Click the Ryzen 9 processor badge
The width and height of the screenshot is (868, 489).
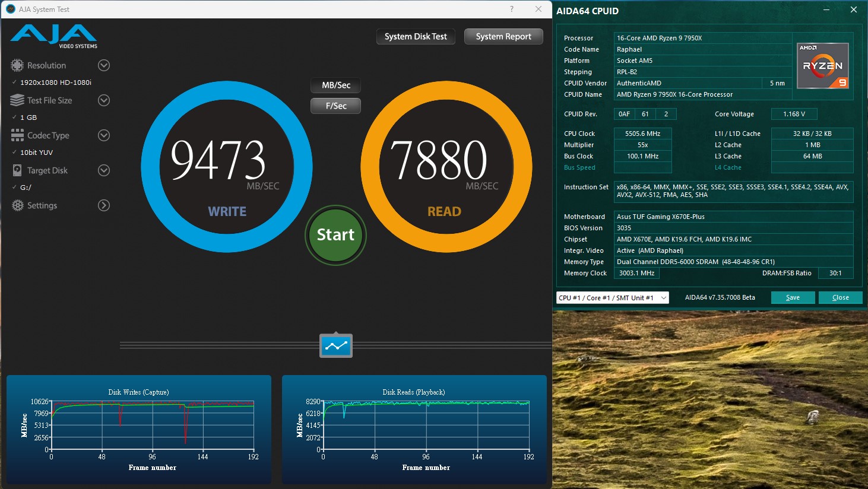[823, 66]
